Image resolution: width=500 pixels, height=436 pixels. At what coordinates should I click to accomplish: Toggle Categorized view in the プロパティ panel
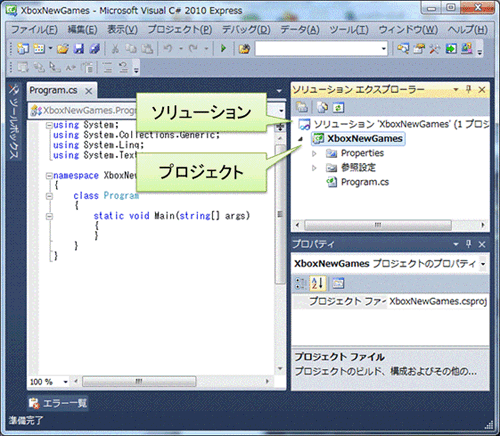[301, 283]
